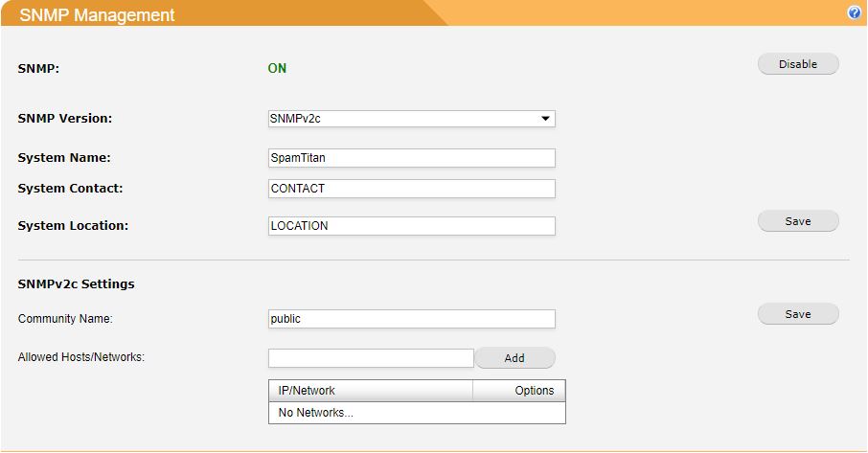This screenshot has width=868, height=453.
Task: Save the SNMPv2c community settings
Action: pyautogui.click(x=798, y=314)
